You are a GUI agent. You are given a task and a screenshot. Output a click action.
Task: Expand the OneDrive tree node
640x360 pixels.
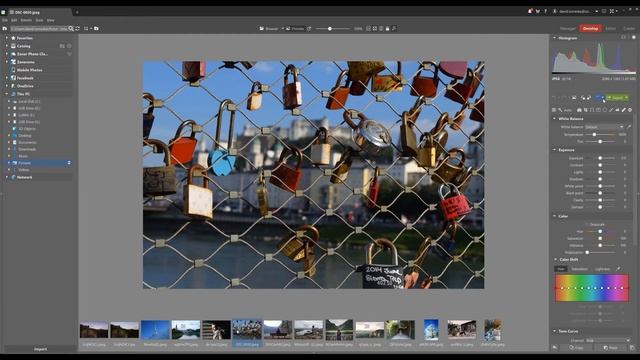7,86
